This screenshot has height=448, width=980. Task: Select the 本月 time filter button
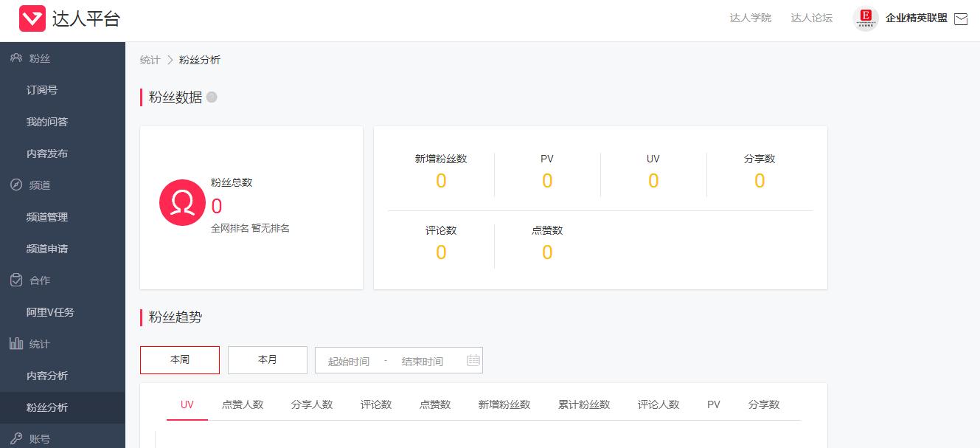pos(267,360)
